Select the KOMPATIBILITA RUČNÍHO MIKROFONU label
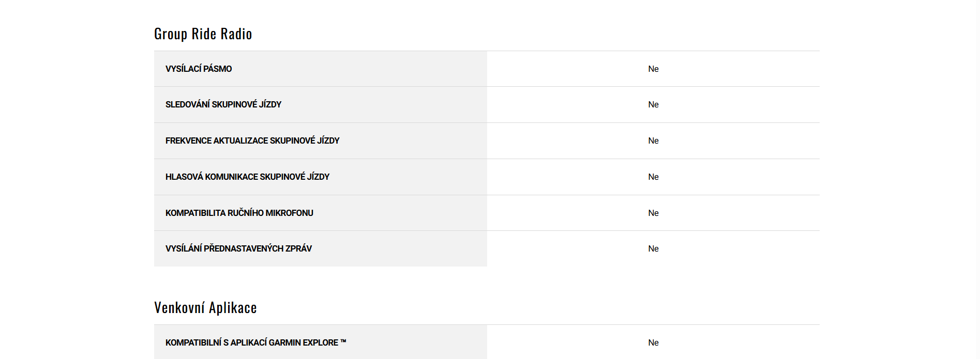The image size is (980, 359). (239, 213)
